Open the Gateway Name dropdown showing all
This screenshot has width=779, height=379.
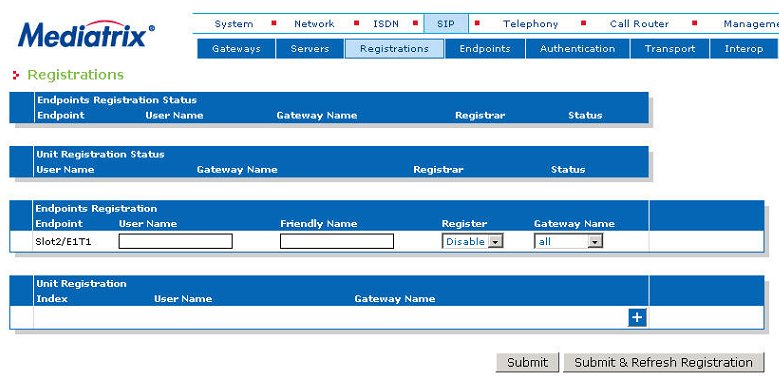[568, 242]
